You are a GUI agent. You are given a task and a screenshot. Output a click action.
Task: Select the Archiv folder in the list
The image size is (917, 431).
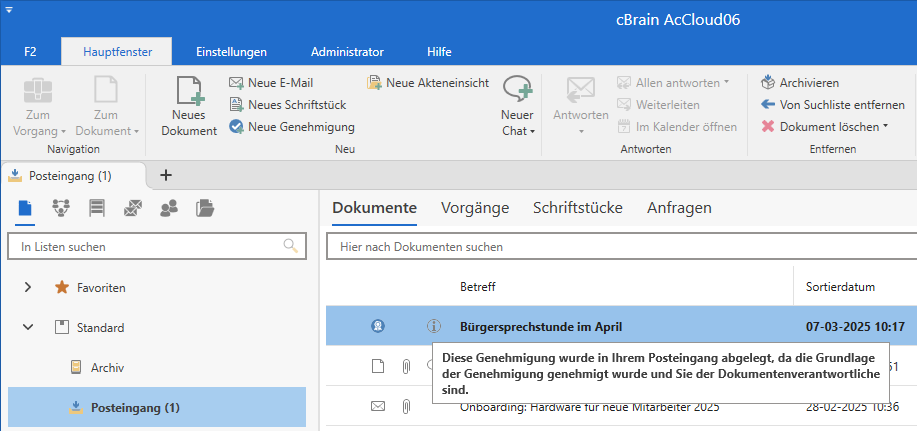[107, 367]
